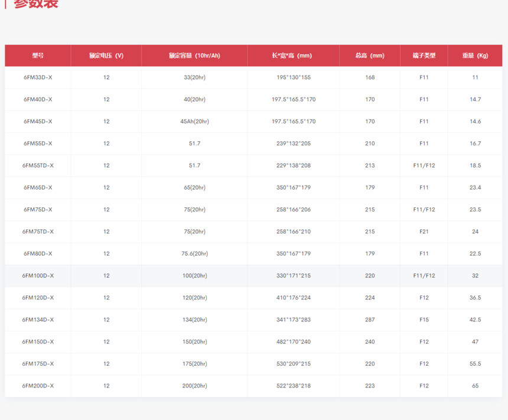Click the 型号 column header

(38, 56)
